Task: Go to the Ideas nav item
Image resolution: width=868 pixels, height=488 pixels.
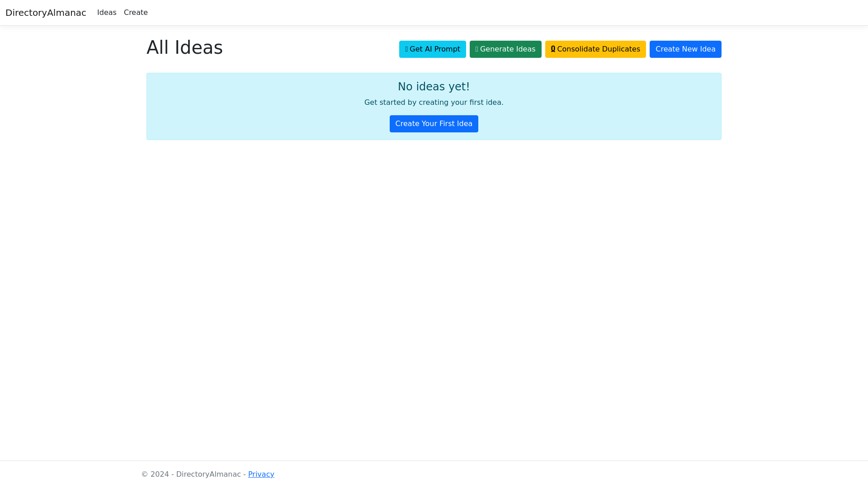Action: click(107, 13)
